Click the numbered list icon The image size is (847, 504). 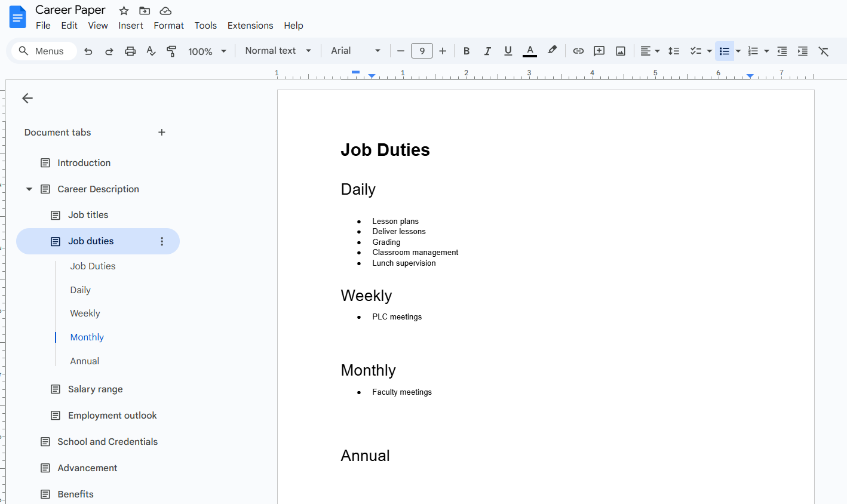[x=753, y=51]
